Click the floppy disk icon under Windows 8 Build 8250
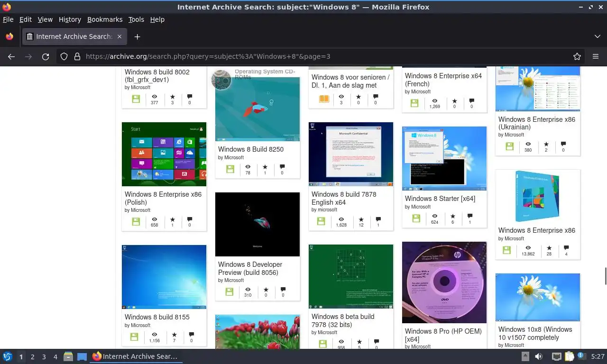The width and height of the screenshot is (607, 364). (230, 169)
